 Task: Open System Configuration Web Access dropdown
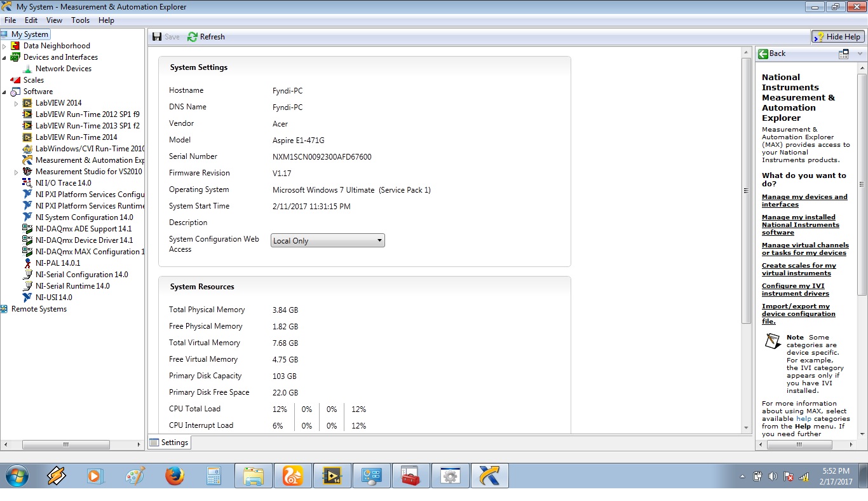[328, 240]
